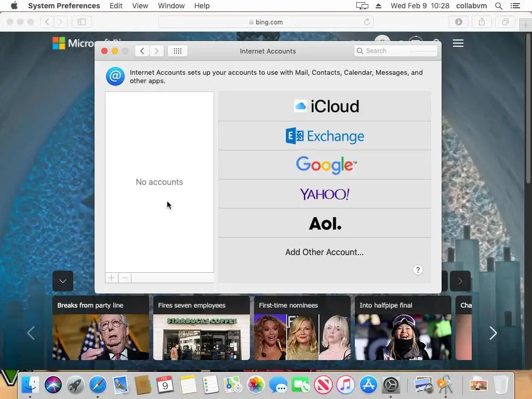Click Add Other Account…
532x399 pixels.
[324, 252]
